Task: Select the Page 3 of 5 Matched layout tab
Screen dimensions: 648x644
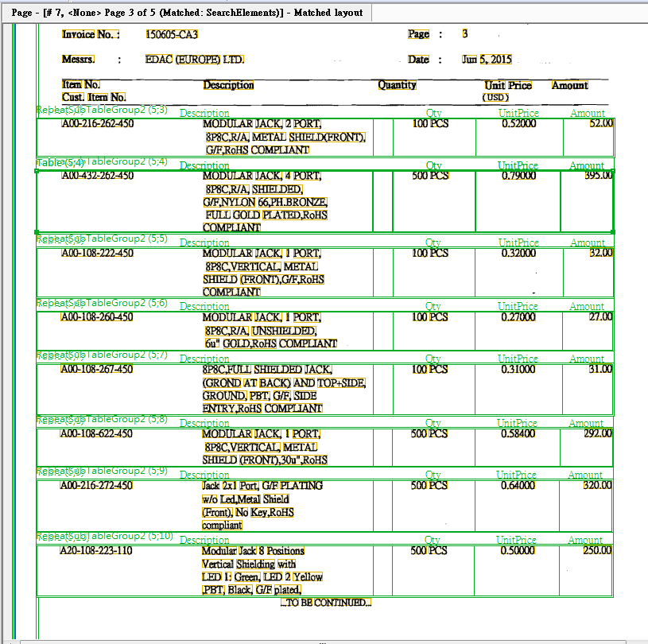Action: pyautogui.click(x=187, y=13)
